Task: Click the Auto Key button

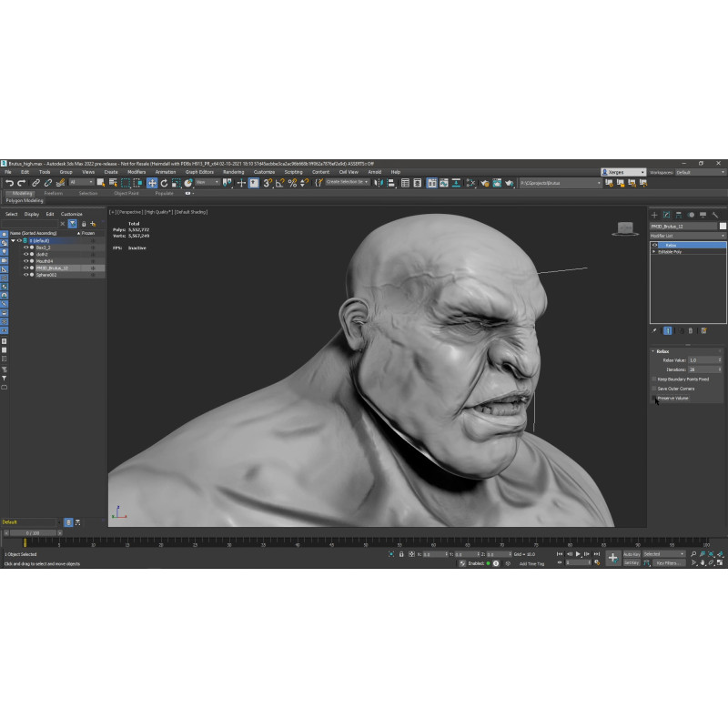Action: click(632, 554)
